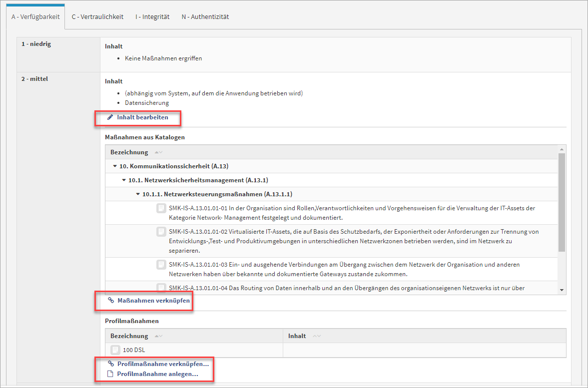The image size is (588, 388).
Task: Sort Profilmaßnahmen by Inhalt column
Action: (297, 336)
